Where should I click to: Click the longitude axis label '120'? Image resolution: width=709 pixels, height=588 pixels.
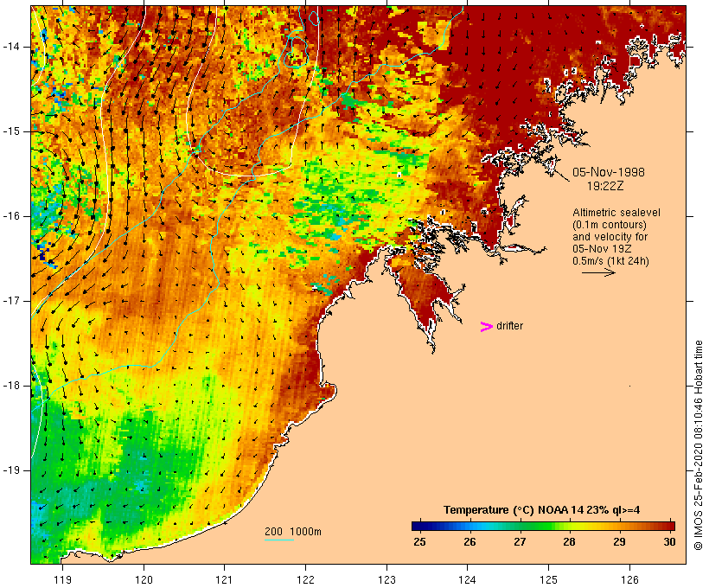click(144, 579)
